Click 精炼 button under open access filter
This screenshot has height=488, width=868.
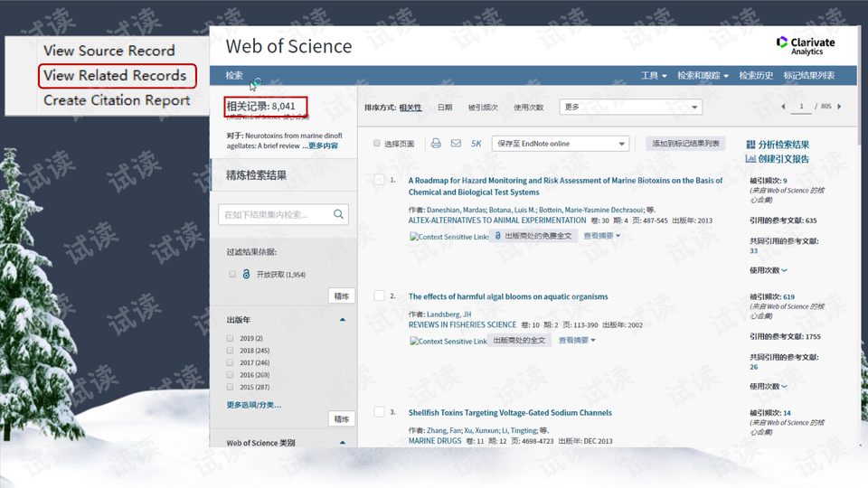tap(342, 296)
